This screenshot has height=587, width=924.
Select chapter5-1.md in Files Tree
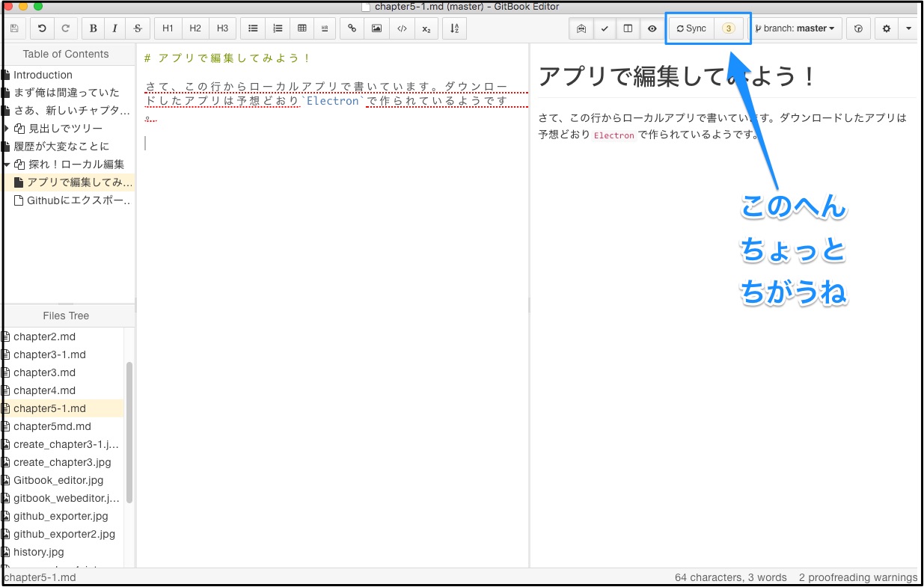pyautogui.click(x=63, y=408)
